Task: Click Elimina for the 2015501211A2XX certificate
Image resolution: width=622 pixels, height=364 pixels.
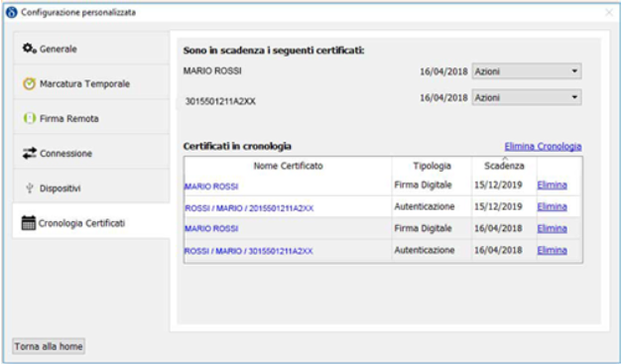Action: point(552,206)
